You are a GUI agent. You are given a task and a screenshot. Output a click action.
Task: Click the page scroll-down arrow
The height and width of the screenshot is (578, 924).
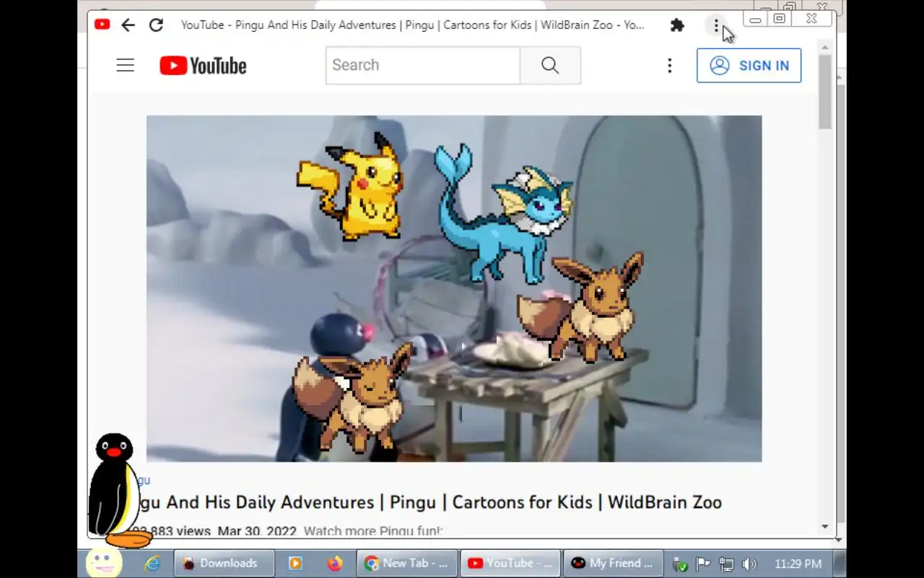[x=825, y=527]
